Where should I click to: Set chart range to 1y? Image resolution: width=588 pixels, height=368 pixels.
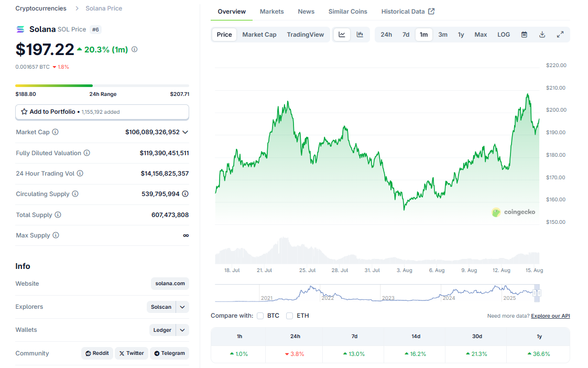pyautogui.click(x=461, y=35)
